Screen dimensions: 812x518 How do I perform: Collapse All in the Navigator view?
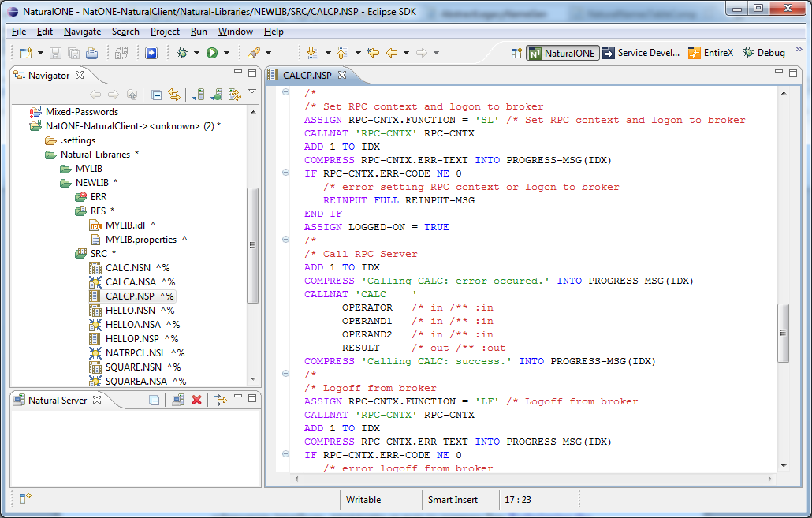pos(156,95)
